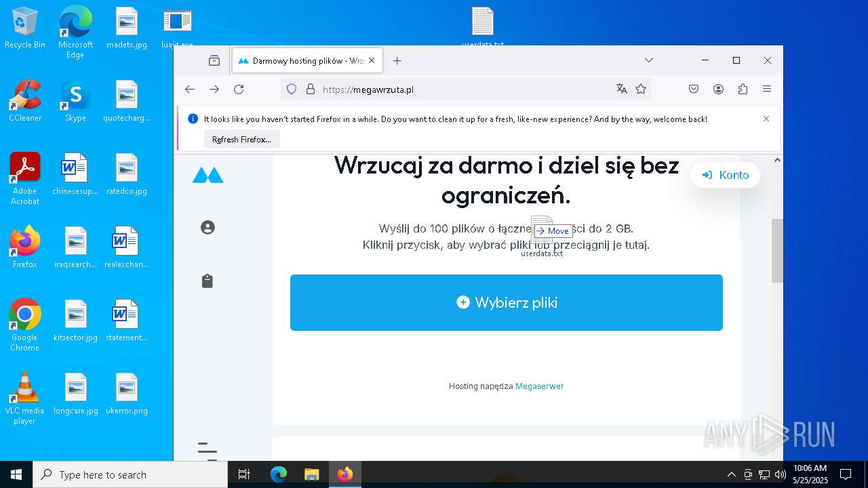
Task: Open Windows Start menu
Action: tap(16, 474)
